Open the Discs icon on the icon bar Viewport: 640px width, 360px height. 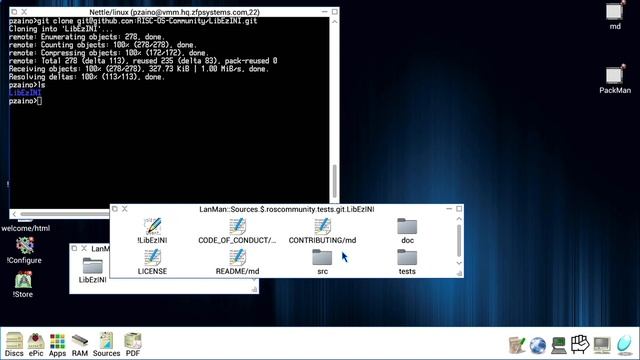tap(14, 345)
